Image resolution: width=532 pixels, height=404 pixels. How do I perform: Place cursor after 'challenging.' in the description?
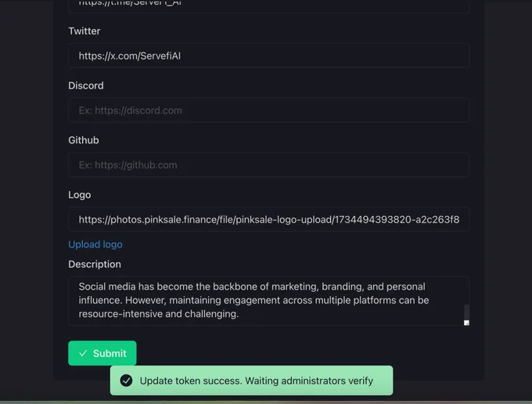[239, 314]
